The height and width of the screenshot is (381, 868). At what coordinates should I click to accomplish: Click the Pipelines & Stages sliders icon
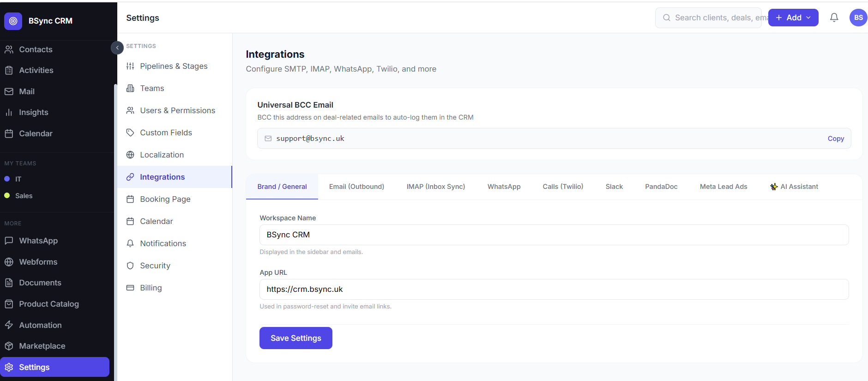pos(130,66)
